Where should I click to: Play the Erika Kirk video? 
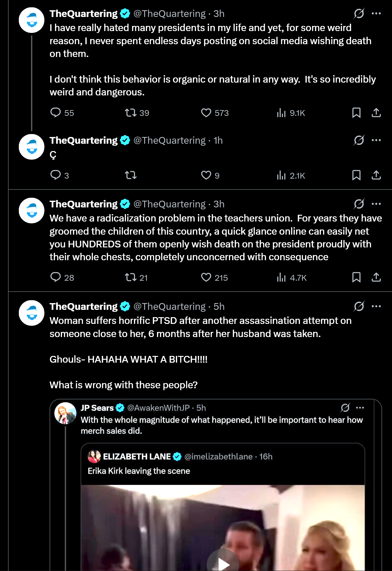223,563
